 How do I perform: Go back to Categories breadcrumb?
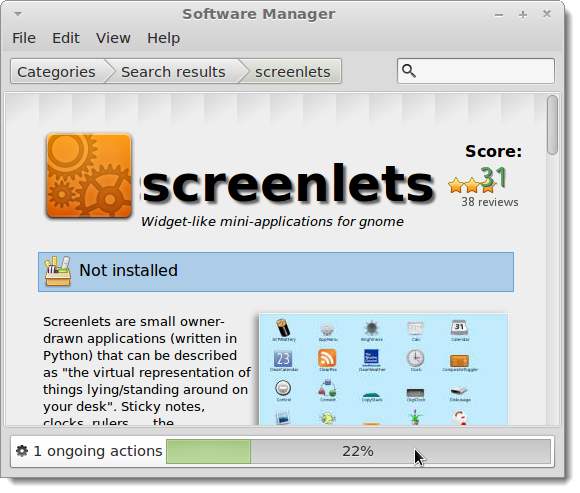tap(56, 71)
